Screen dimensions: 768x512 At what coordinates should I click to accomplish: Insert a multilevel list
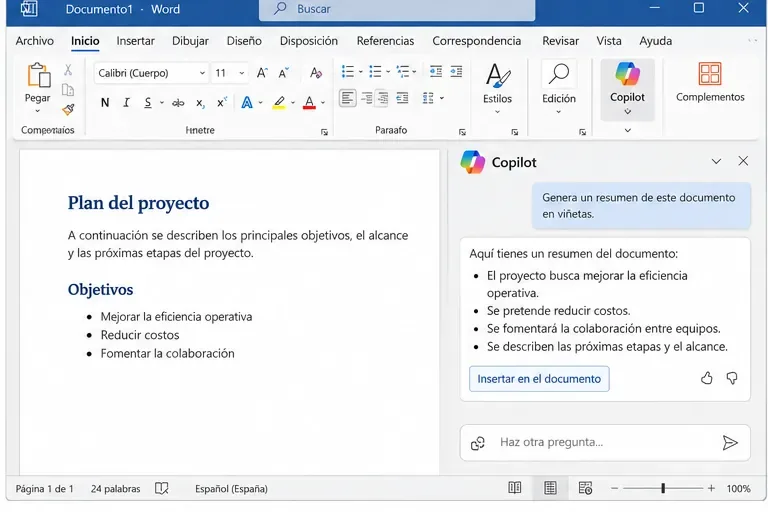(x=403, y=72)
